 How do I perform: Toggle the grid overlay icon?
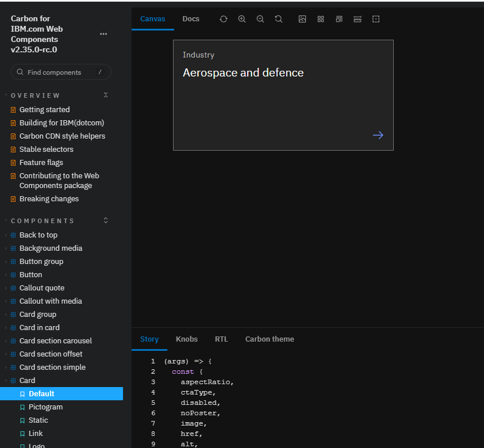pyautogui.click(x=321, y=19)
